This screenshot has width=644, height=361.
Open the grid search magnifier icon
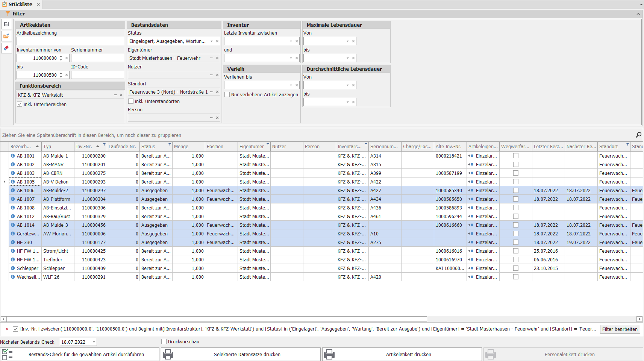(638, 135)
